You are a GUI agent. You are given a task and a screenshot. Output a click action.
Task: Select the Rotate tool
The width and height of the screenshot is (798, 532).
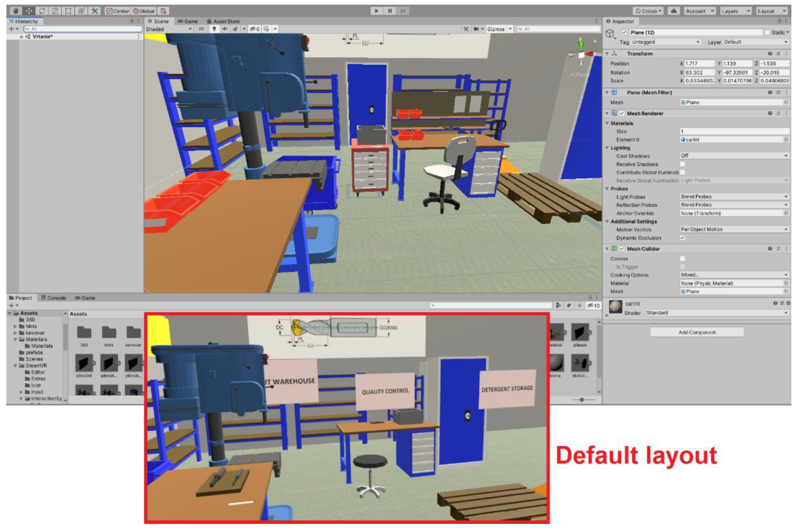point(42,11)
